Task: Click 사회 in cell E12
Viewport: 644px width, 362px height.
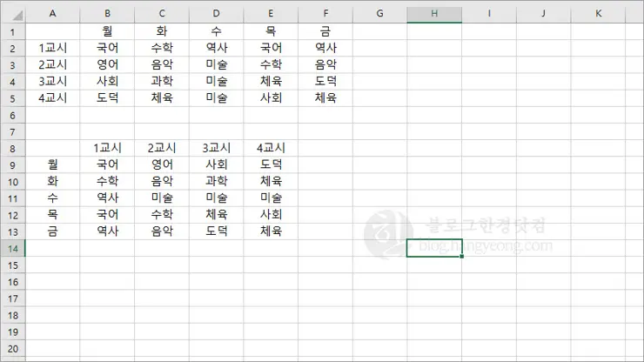Action: [271, 214]
